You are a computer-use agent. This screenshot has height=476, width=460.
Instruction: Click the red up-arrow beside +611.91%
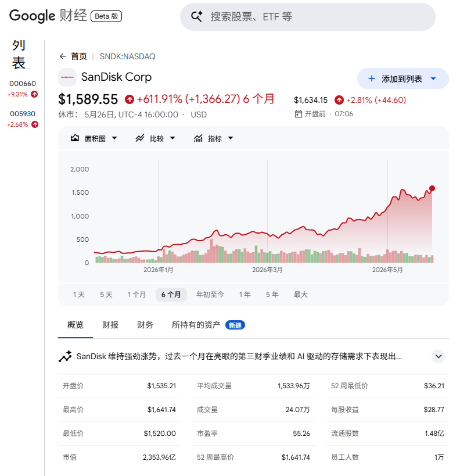click(x=130, y=99)
